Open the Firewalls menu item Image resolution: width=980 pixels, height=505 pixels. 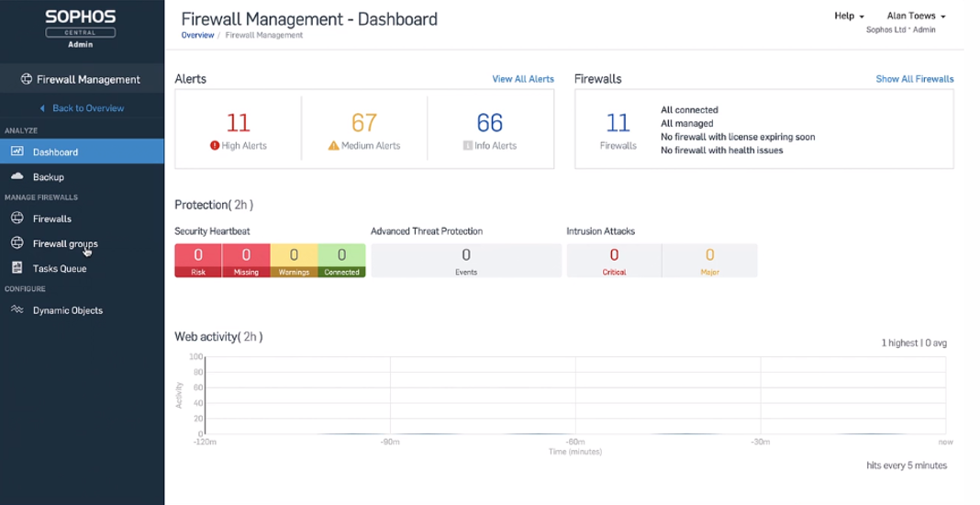pyautogui.click(x=82, y=219)
